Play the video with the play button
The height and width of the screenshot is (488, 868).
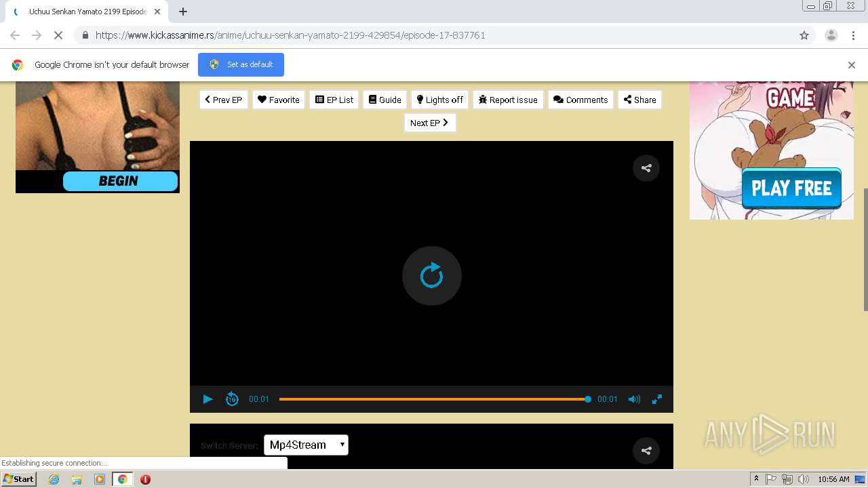208,399
